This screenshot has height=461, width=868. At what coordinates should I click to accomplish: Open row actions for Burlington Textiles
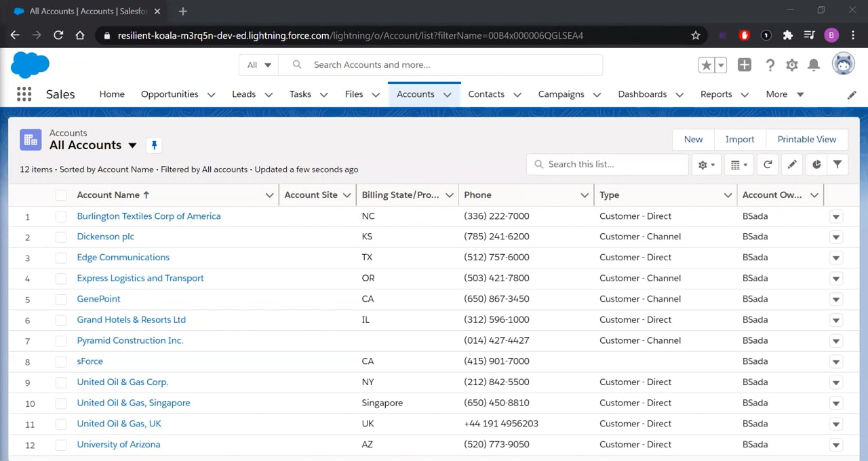[836, 217]
